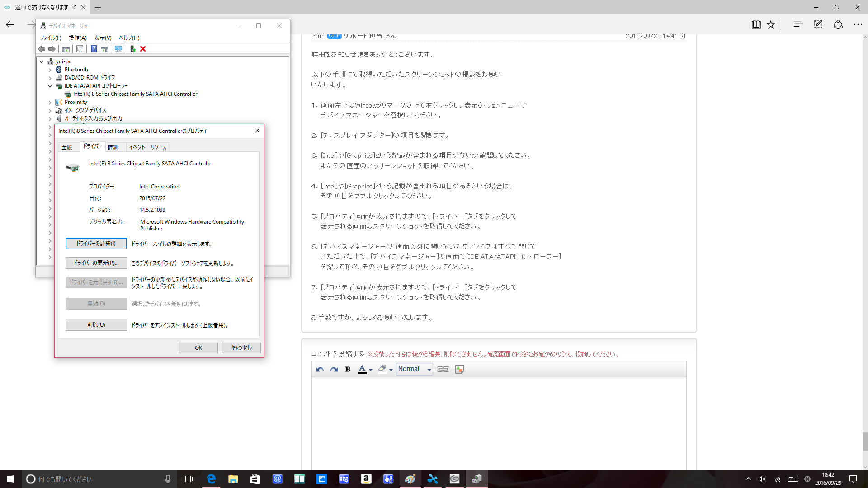Open the Normal paragraph style dropdown

click(x=415, y=369)
